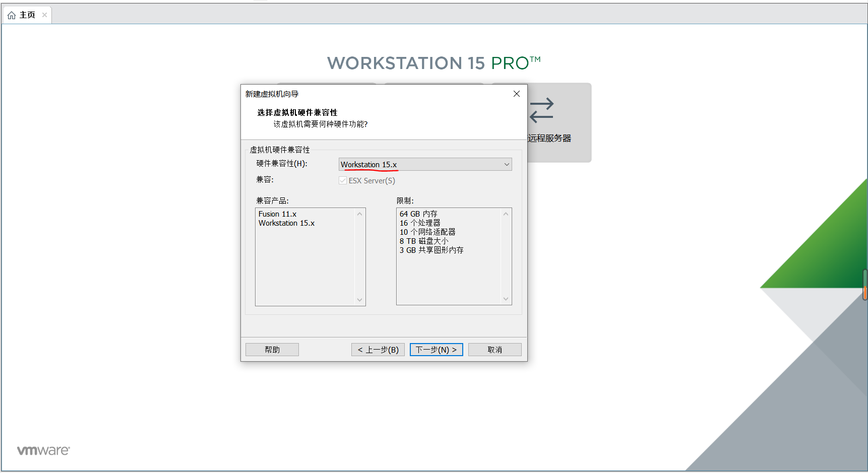868x473 pixels.
Task: Click the home icon on 主页 tab
Action: click(12, 15)
